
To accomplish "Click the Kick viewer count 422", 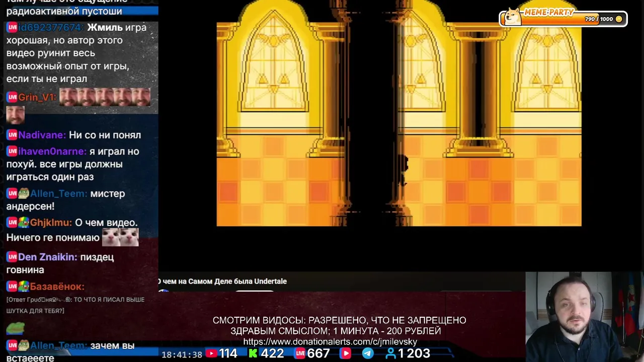I will [272, 353].
